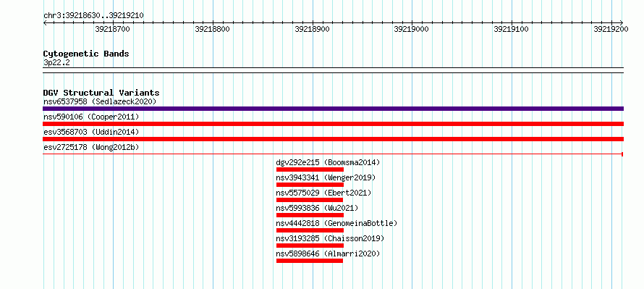The width and height of the screenshot is (644, 289).
Task: Click the chr3:39218630..39219210 region label
Action: (x=93, y=16)
